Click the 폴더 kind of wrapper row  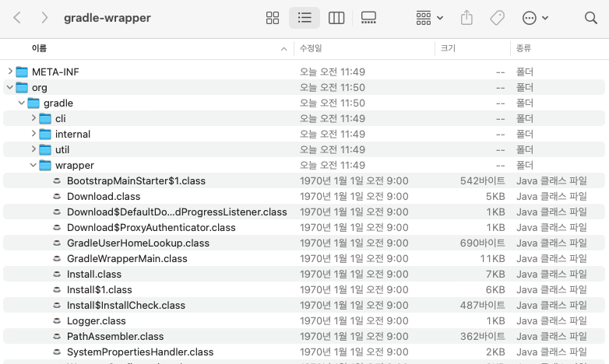524,166
